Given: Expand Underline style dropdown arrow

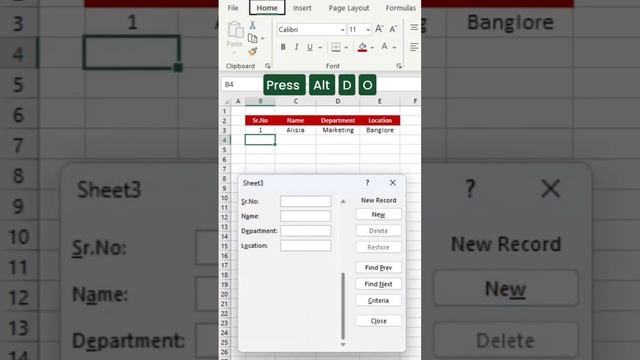Looking at the screenshot, I should [320, 48].
